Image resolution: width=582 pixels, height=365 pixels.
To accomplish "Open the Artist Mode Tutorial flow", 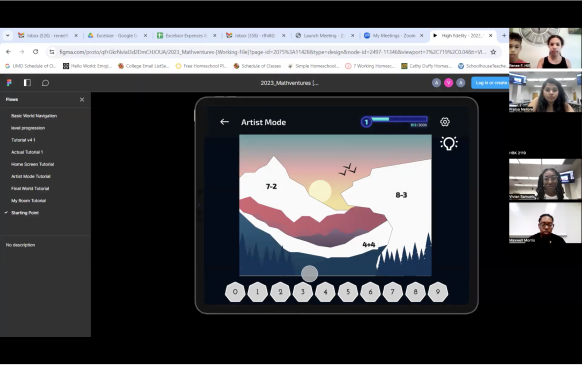I will click(x=30, y=176).
